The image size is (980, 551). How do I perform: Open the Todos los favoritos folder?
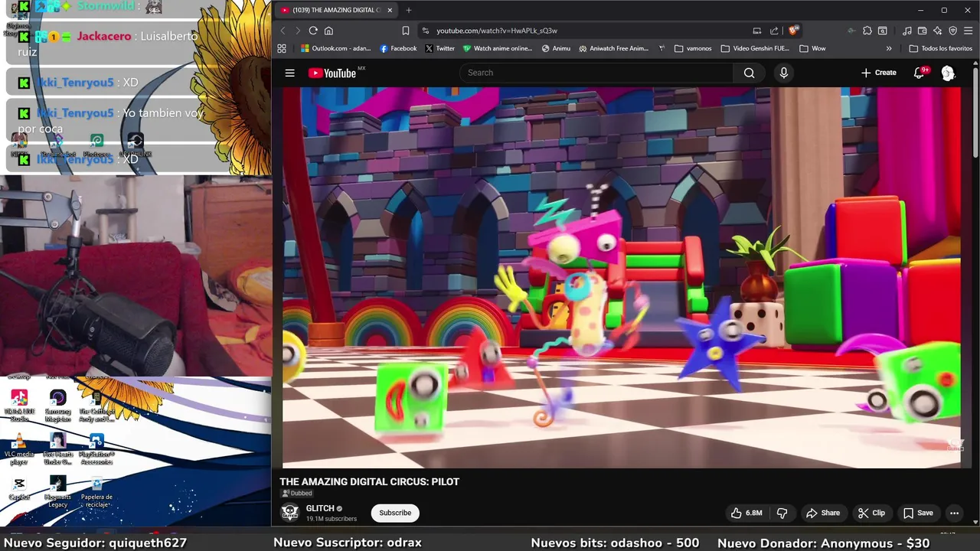(x=941, y=48)
